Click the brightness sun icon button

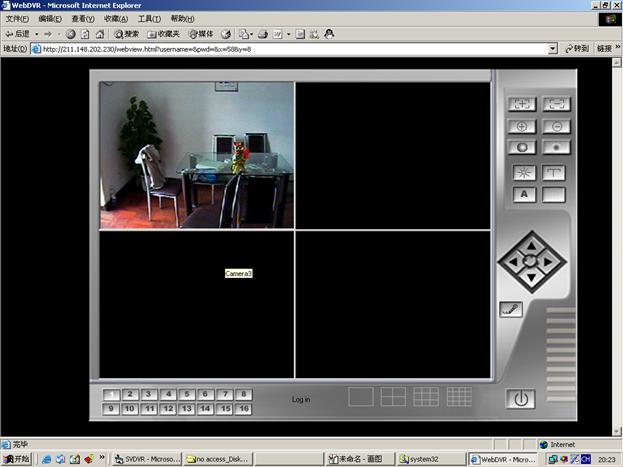coord(522,172)
